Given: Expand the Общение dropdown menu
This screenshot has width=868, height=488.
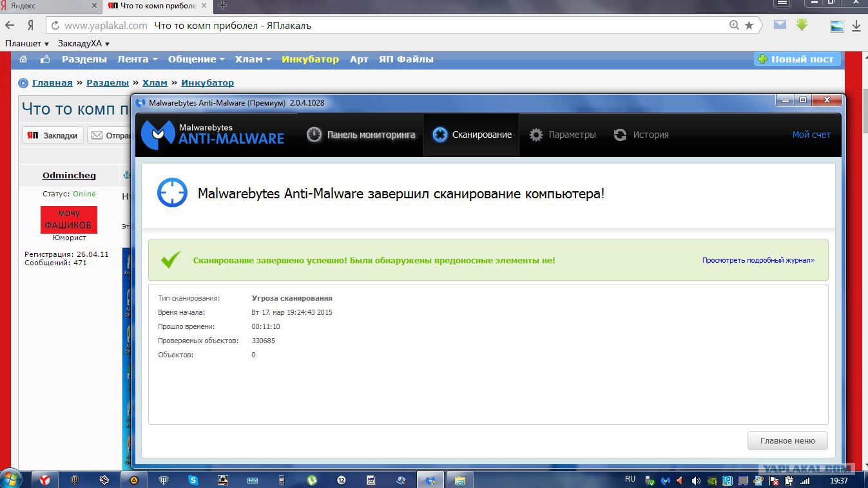Looking at the screenshot, I should coord(197,59).
